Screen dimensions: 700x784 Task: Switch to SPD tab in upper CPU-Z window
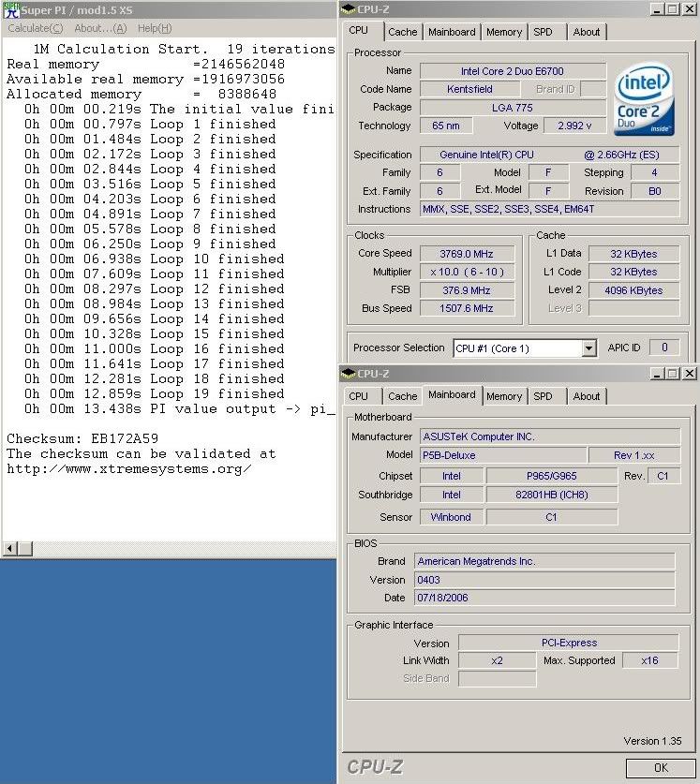tap(543, 32)
